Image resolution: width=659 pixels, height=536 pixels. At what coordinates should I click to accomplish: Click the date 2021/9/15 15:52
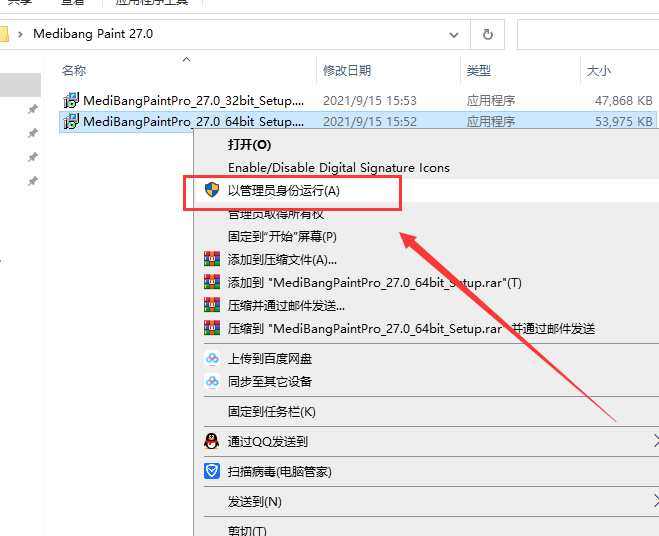tap(370, 121)
